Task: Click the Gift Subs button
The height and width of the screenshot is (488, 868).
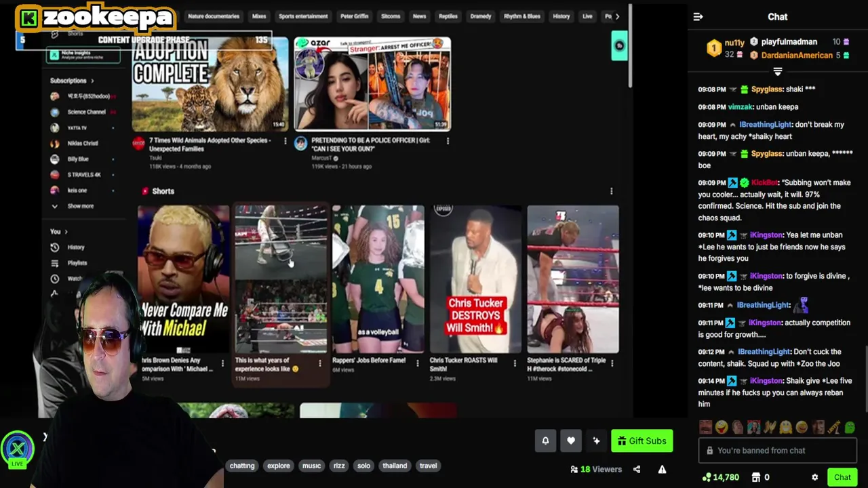Action: (x=642, y=441)
